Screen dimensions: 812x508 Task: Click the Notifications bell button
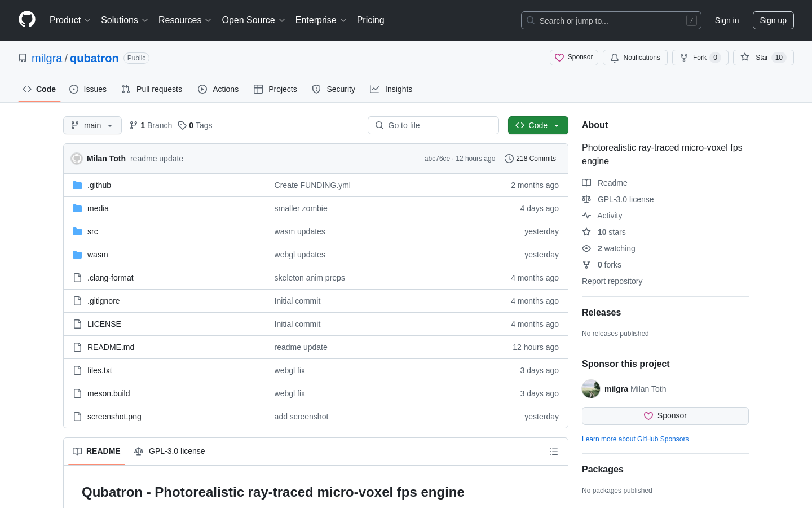(x=635, y=58)
